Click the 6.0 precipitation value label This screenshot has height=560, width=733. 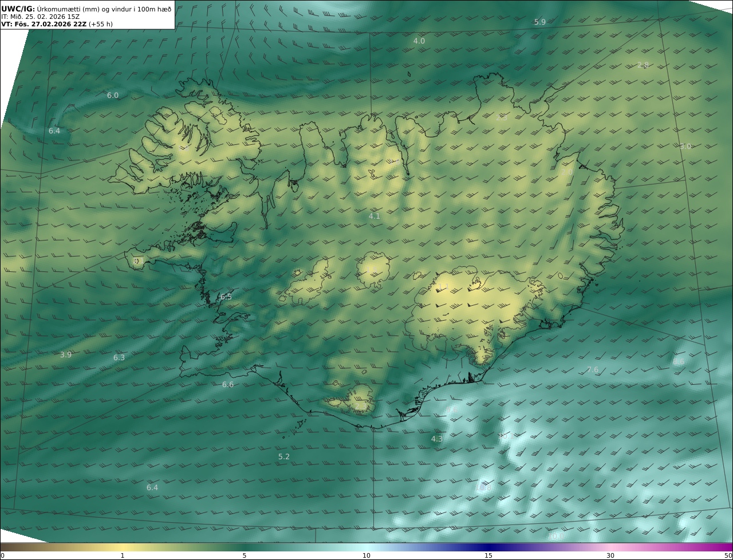coord(113,96)
